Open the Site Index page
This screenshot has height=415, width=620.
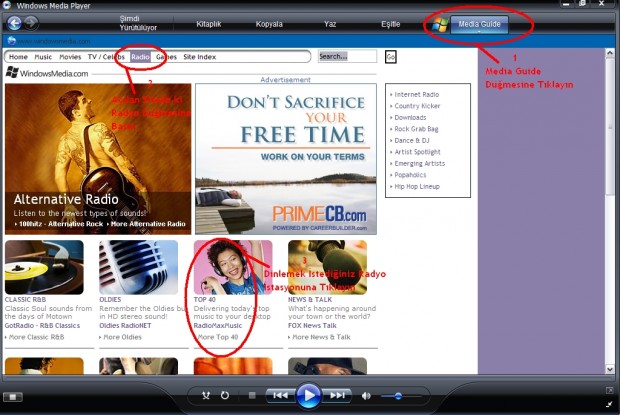(200, 57)
